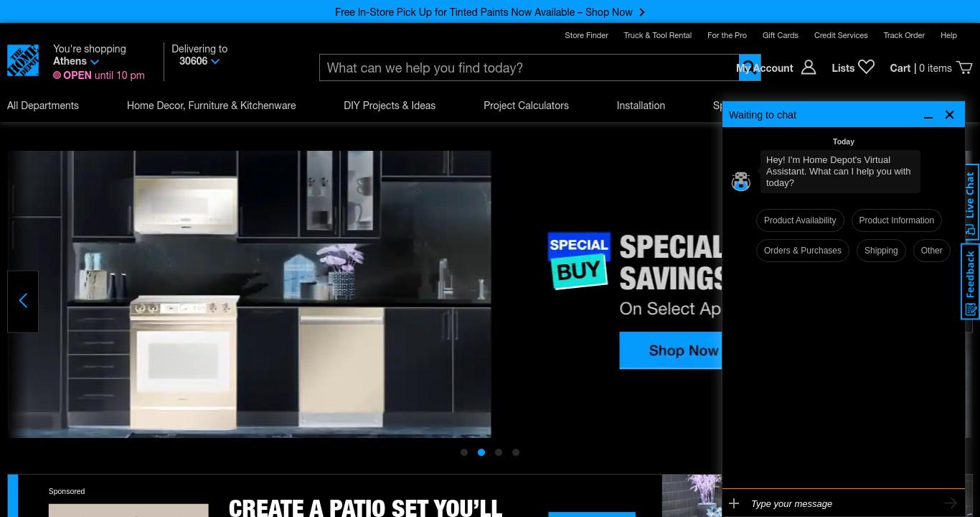Close the Waiting to chat panel

coord(949,115)
